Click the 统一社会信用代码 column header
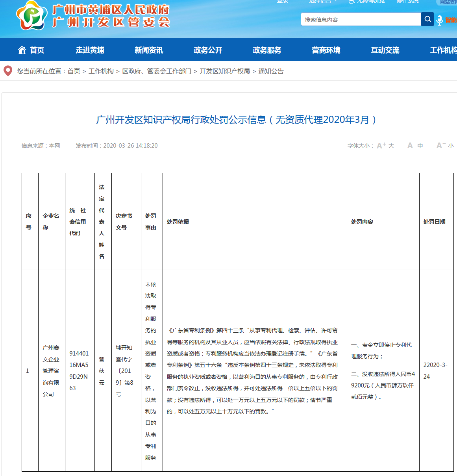This screenshot has height=476, width=457. 80,222
